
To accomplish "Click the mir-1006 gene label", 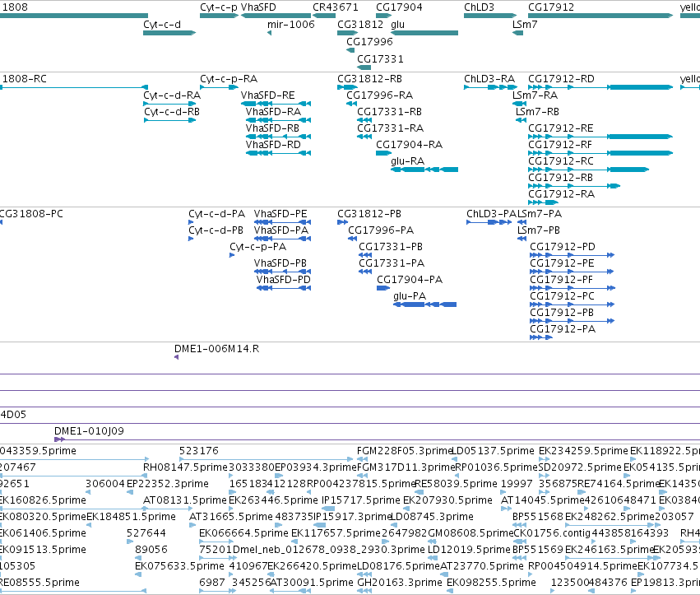I will coord(291,24).
